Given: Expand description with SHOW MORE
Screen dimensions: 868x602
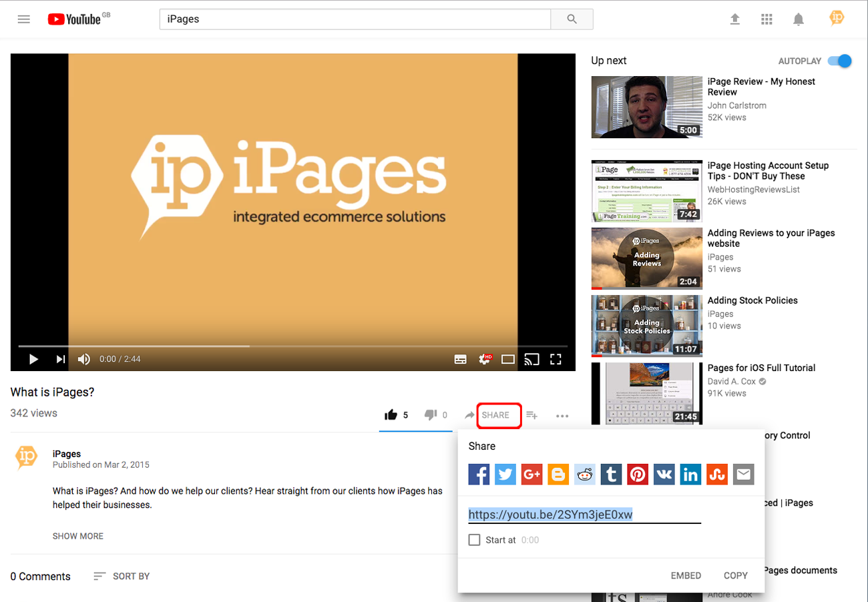Looking at the screenshot, I should tap(78, 536).
